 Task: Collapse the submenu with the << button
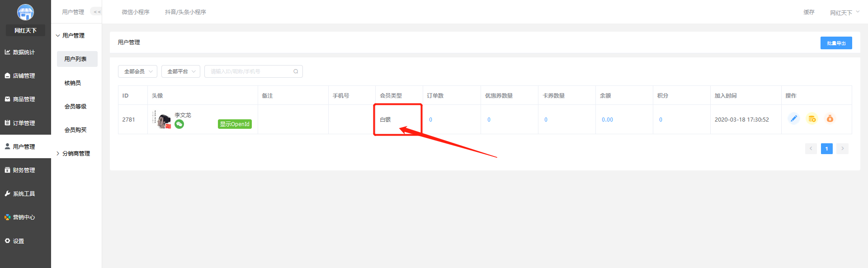pyautogui.click(x=97, y=12)
